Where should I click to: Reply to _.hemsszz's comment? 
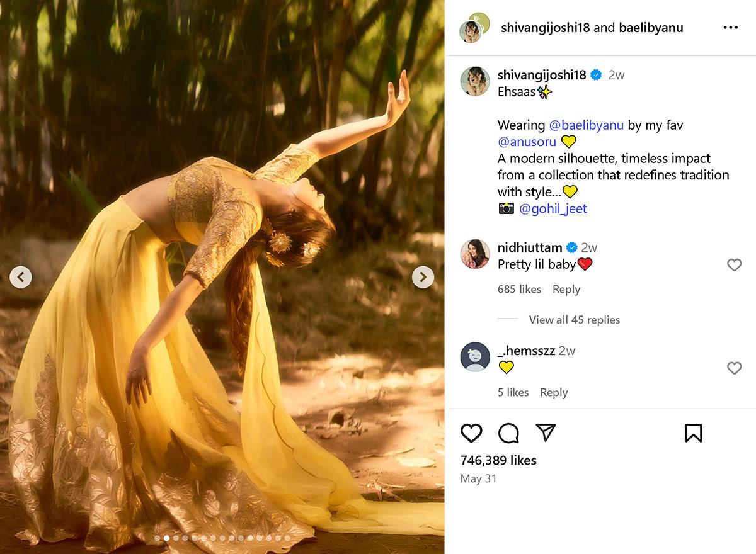point(554,392)
